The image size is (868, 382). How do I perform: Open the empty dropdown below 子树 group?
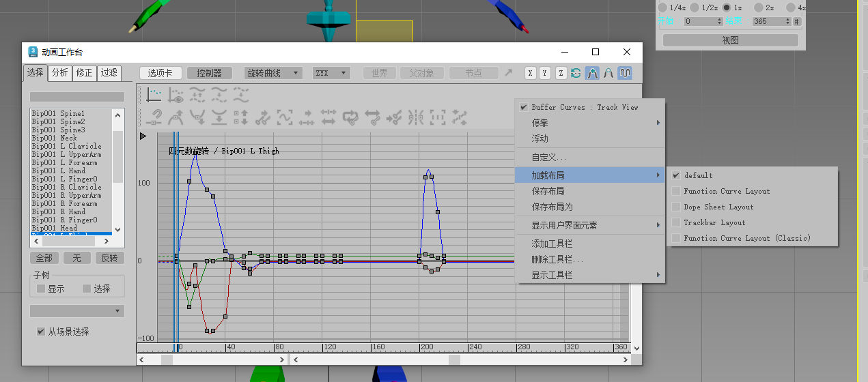coord(77,311)
